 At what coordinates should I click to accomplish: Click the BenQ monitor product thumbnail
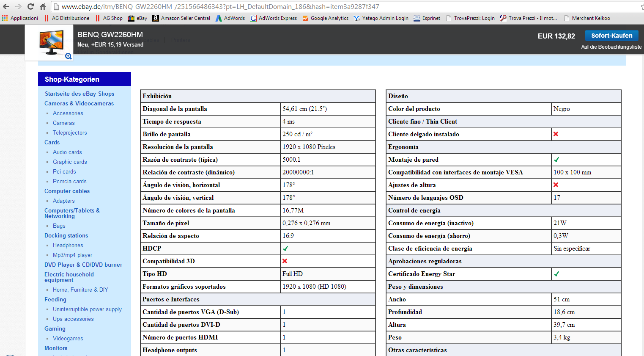click(x=51, y=42)
